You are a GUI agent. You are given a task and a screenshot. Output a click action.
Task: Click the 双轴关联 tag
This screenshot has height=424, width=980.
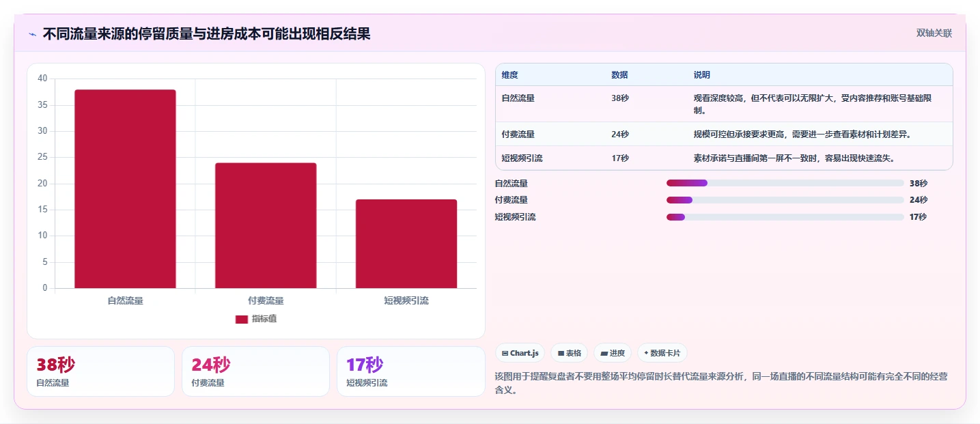pyautogui.click(x=934, y=33)
